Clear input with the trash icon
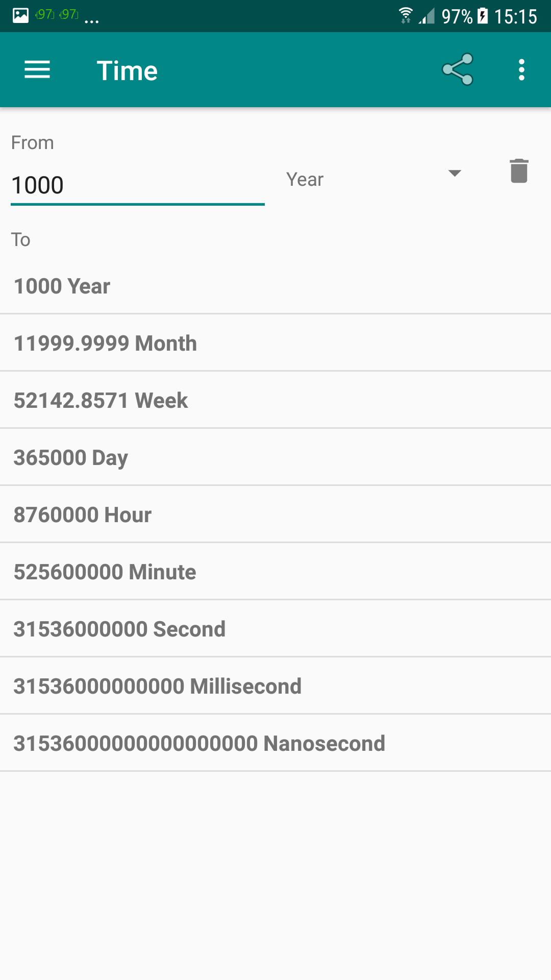Image resolution: width=551 pixels, height=980 pixels. (x=519, y=170)
